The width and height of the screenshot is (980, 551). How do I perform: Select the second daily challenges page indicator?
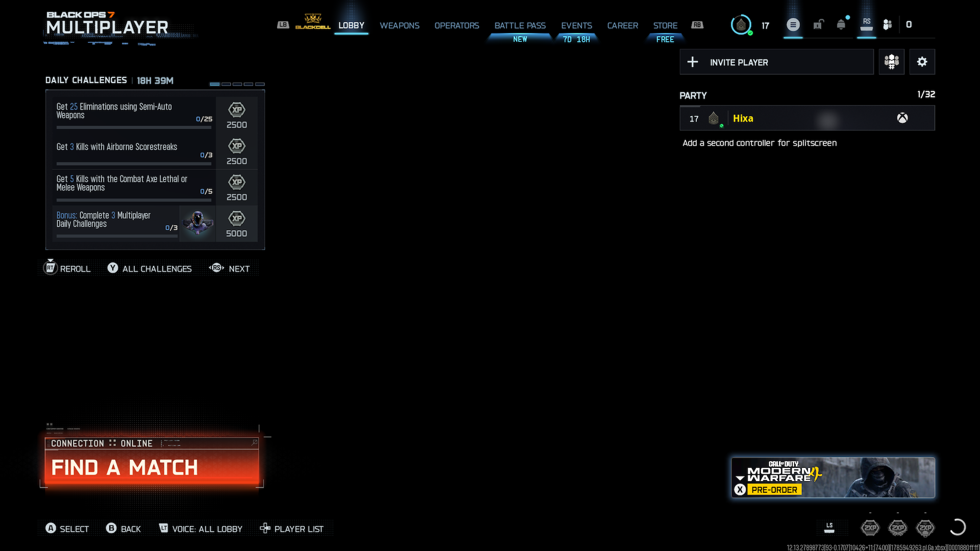click(x=226, y=84)
